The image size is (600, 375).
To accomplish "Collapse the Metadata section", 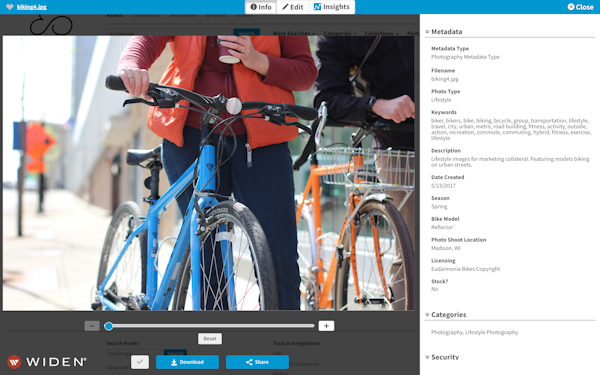I will tap(427, 32).
